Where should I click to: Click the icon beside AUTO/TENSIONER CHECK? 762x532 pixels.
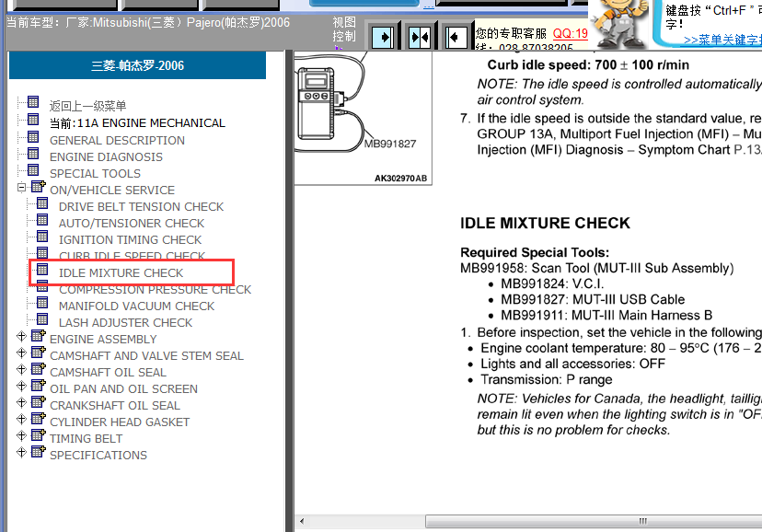42,220
